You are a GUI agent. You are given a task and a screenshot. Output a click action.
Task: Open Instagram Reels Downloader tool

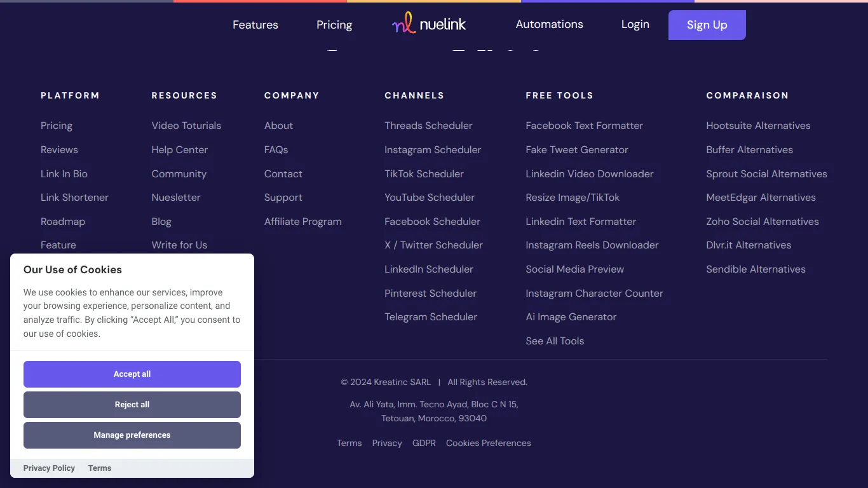tap(592, 245)
